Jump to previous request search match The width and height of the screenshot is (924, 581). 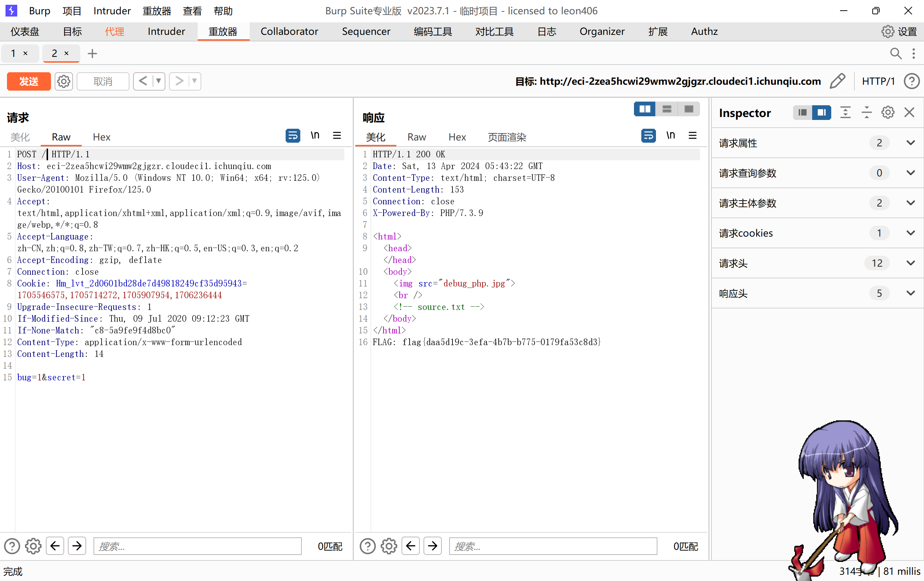click(55, 546)
